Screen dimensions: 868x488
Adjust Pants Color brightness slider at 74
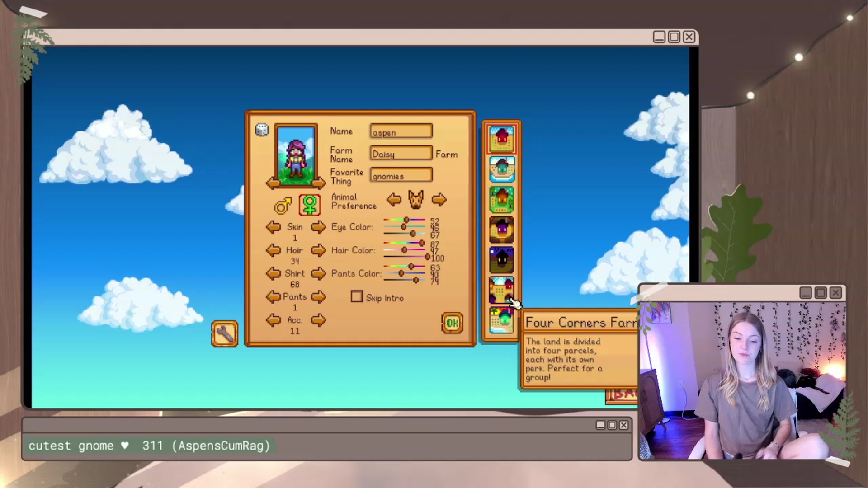(x=405, y=280)
